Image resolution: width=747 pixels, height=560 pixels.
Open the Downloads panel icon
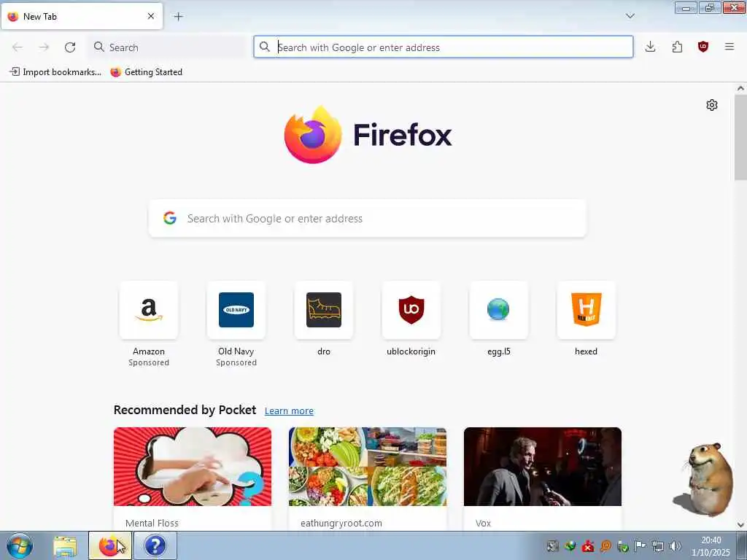pyautogui.click(x=650, y=47)
